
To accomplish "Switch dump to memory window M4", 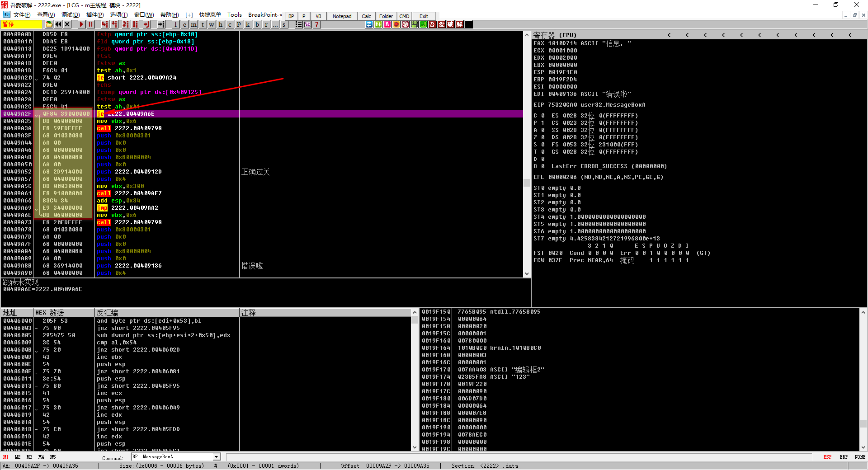I will (41, 457).
